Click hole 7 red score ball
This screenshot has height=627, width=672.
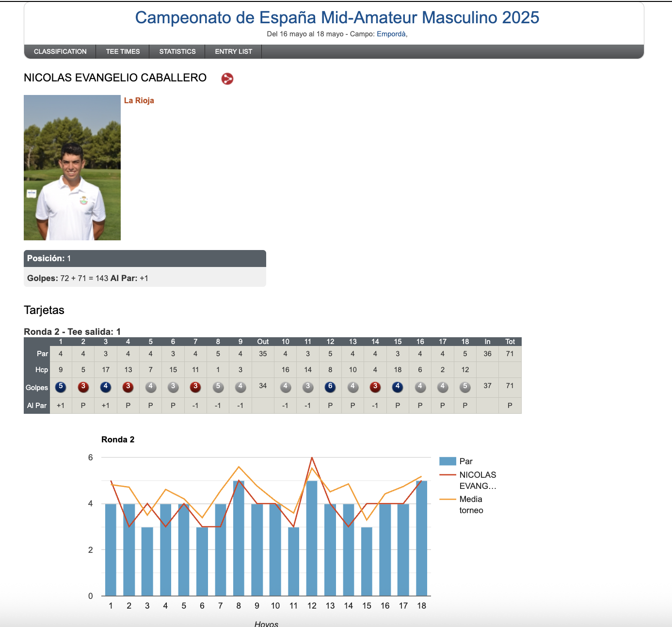click(195, 387)
